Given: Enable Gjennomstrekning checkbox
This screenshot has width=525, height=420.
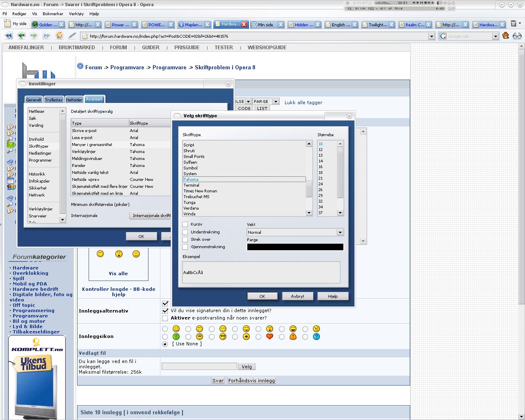Looking at the screenshot, I should (x=185, y=247).
